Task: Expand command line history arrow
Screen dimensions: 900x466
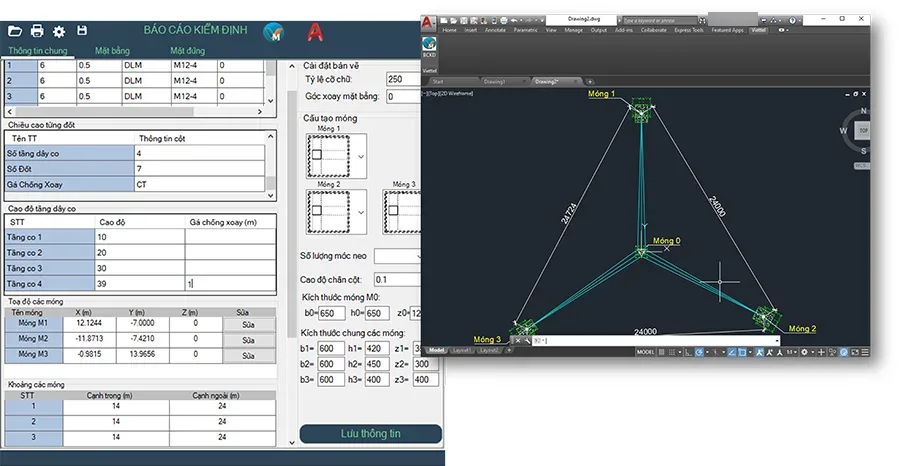Action: coord(777,340)
